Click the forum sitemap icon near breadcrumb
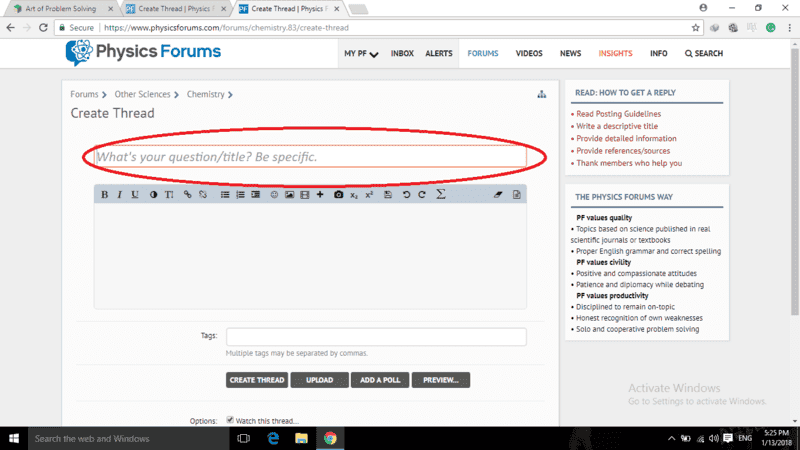 coord(541,94)
